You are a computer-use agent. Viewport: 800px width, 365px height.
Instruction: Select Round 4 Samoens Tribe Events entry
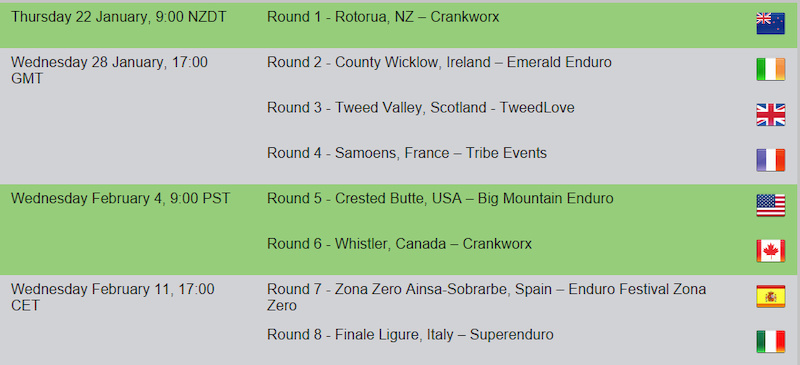click(407, 153)
